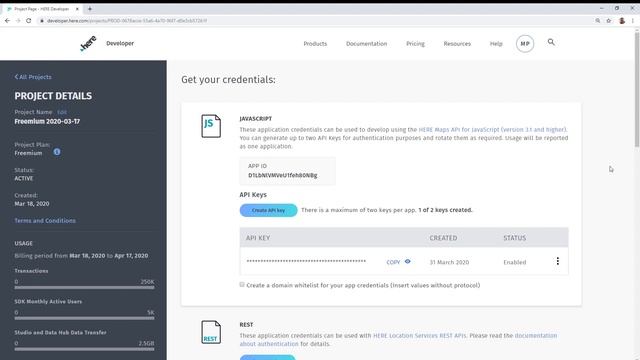Click the HERE logo
The width and height of the screenshot is (640, 360).
point(88,43)
